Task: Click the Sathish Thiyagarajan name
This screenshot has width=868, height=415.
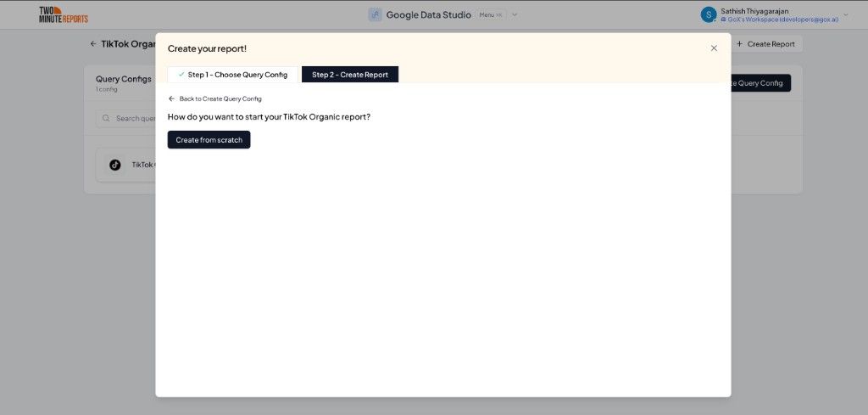Action: tap(754, 11)
